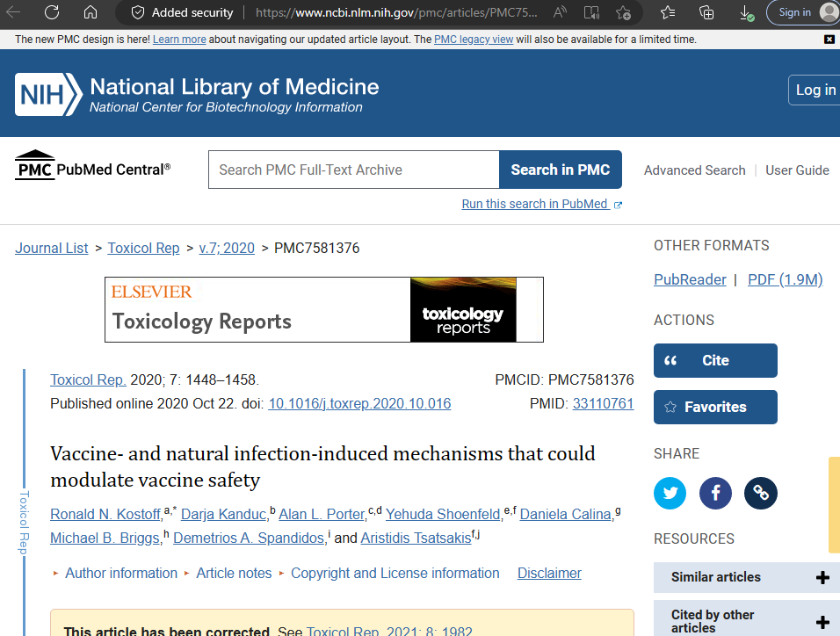
Task: Click the Elsevier Toxicology Reports banner image
Action: coord(324,310)
